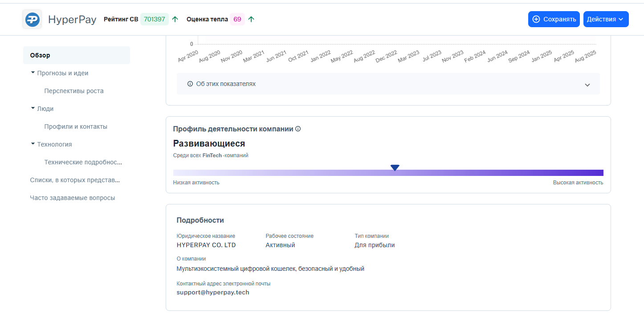Open Списки, в которых представлена section
This screenshot has width=644, height=318.
click(x=75, y=180)
